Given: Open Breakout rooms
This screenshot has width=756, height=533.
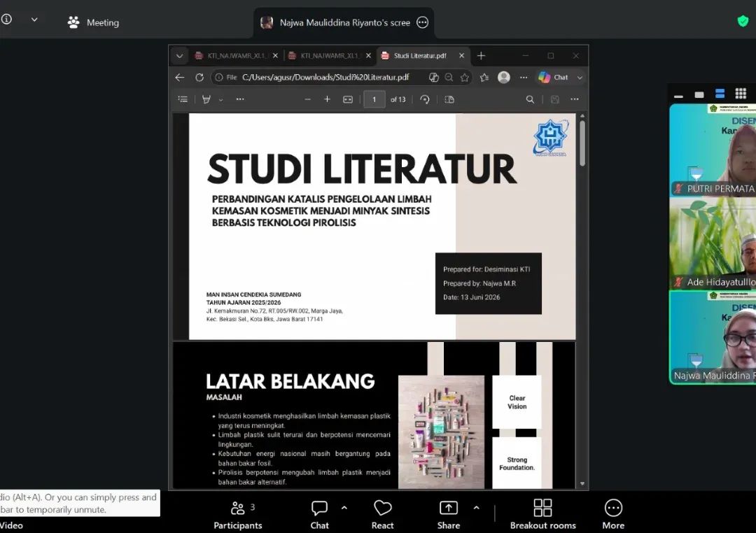Looking at the screenshot, I should click(543, 515).
